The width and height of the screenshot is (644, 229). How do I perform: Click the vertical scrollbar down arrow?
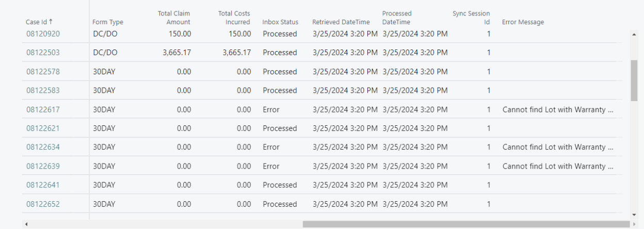click(634, 214)
